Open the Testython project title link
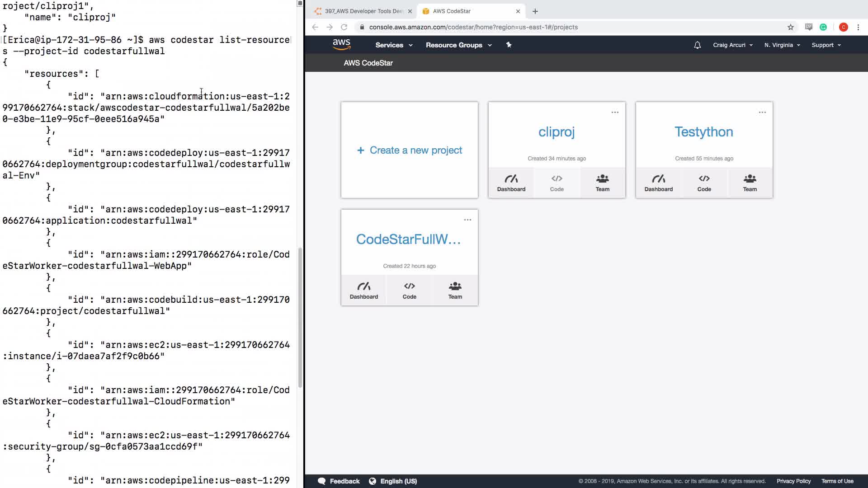The width and height of the screenshot is (868, 488). [x=704, y=132]
